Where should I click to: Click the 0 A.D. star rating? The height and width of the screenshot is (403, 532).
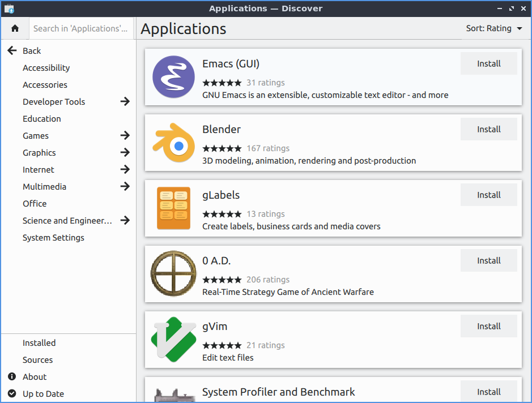[x=222, y=280]
